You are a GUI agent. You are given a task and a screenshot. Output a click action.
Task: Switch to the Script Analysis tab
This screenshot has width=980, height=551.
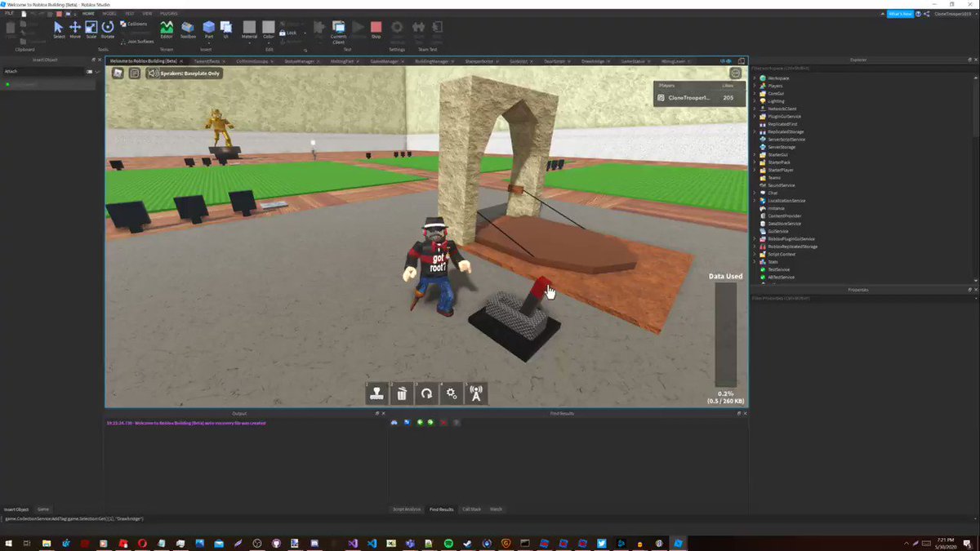(407, 509)
